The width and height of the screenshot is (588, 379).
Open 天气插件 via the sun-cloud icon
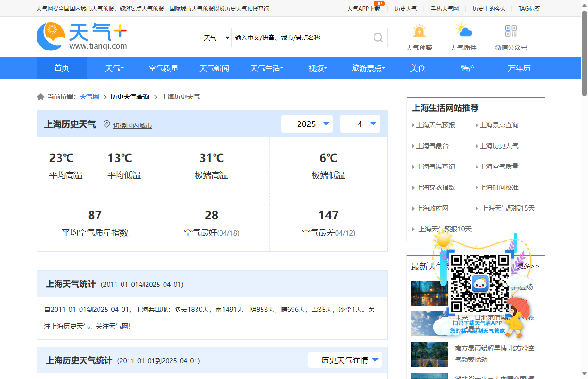point(464,31)
